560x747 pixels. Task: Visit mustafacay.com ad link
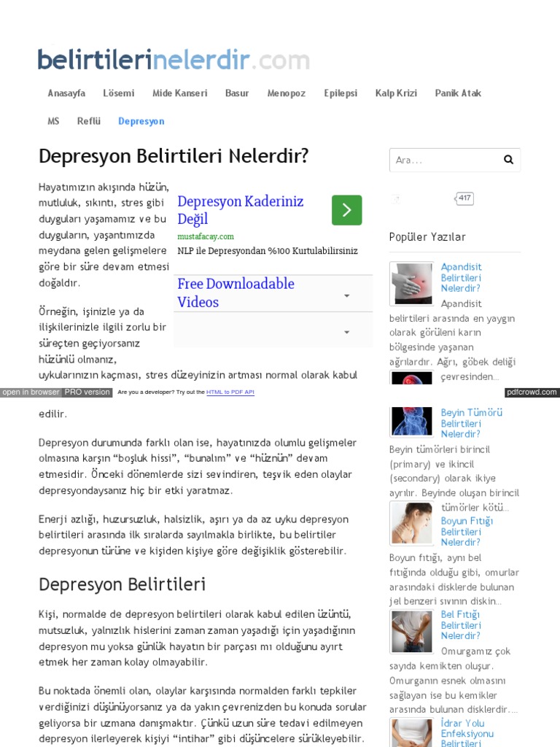(206, 236)
